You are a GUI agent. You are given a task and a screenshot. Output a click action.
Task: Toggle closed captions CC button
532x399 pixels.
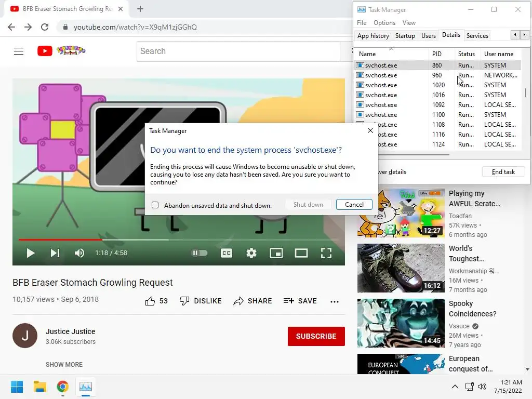click(227, 253)
